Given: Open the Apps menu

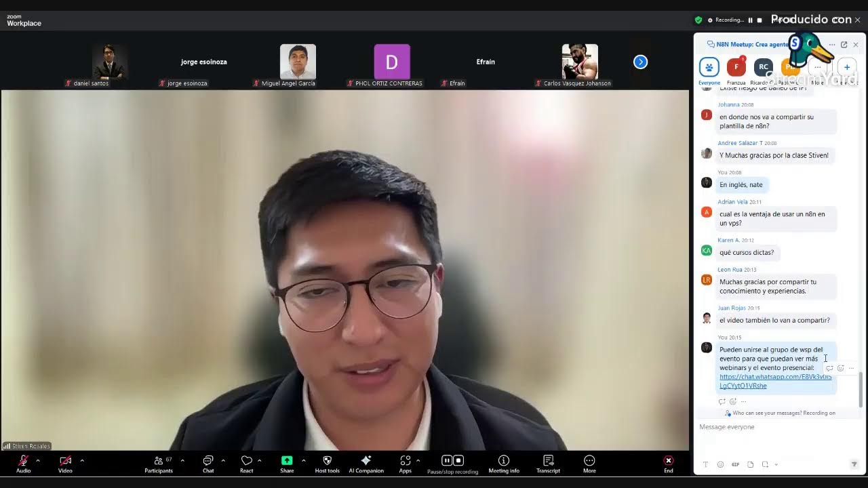Looking at the screenshot, I should click(406, 463).
